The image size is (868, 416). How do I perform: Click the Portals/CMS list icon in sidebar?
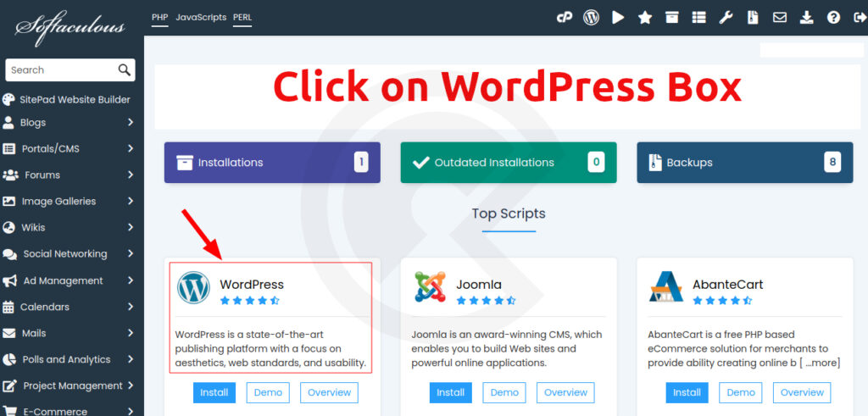click(8, 149)
